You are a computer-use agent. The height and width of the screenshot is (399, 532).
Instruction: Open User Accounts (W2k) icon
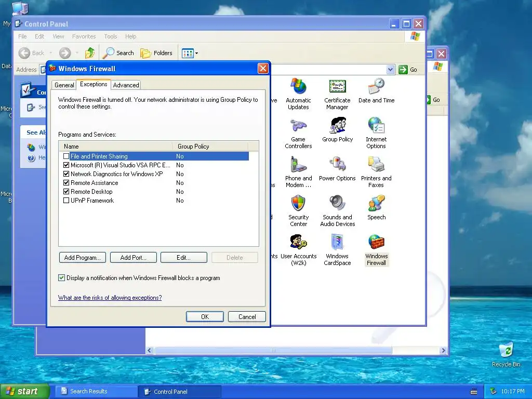(299, 250)
